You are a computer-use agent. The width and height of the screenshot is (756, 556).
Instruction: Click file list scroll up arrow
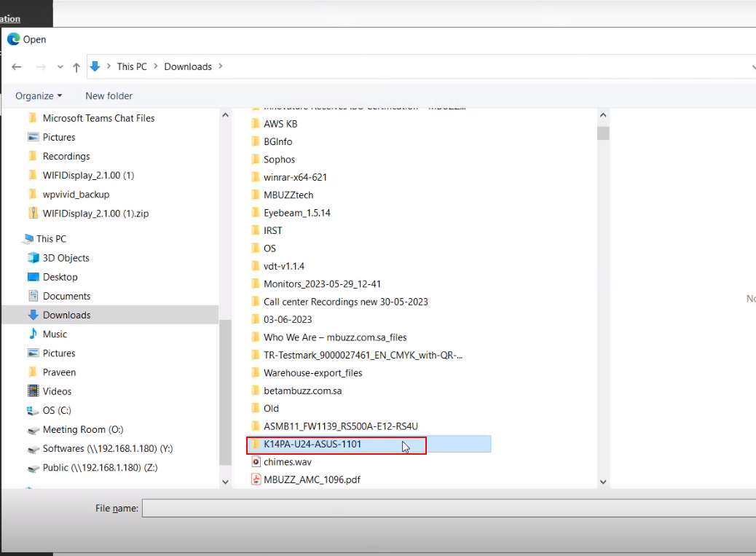tap(603, 115)
